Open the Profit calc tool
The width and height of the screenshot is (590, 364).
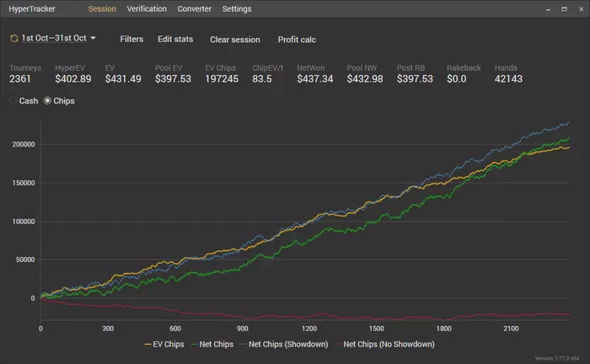click(297, 40)
